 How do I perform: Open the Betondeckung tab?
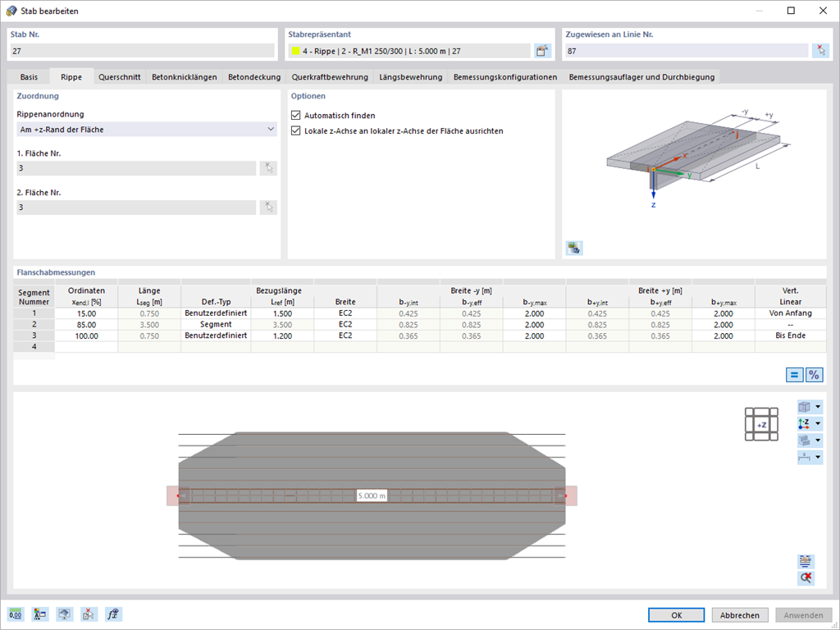(x=254, y=77)
